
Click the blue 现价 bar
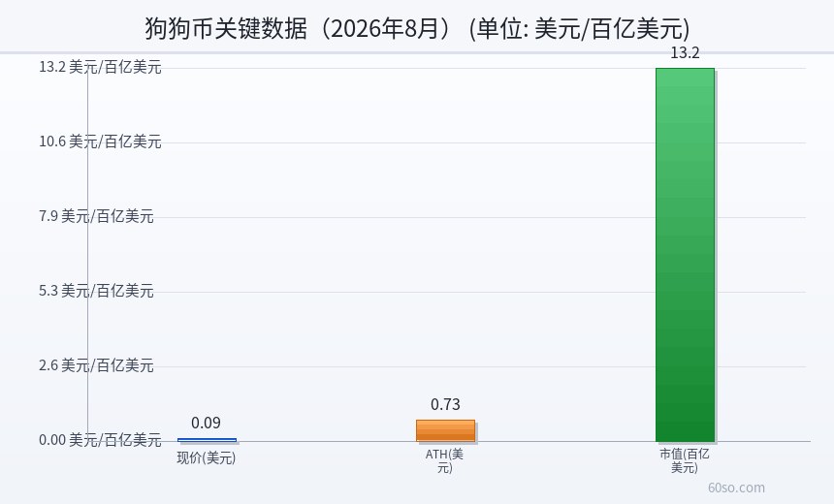[x=207, y=440]
